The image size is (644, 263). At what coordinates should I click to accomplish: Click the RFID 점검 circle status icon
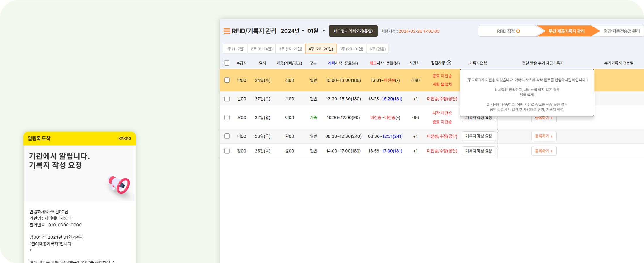point(518,31)
